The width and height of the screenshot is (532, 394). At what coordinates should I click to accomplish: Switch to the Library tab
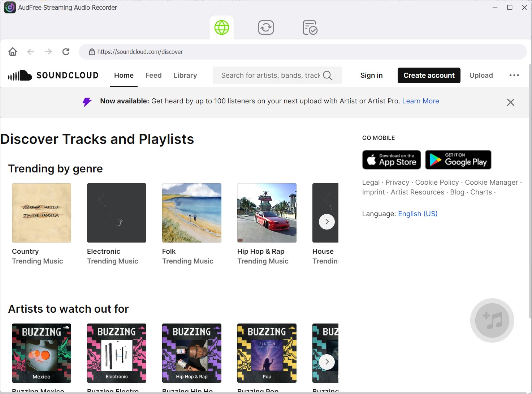coord(185,75)
